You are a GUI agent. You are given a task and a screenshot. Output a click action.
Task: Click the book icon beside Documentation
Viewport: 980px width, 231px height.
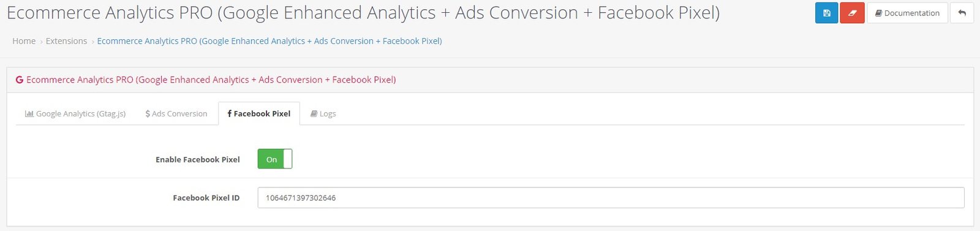coord(878,13)
